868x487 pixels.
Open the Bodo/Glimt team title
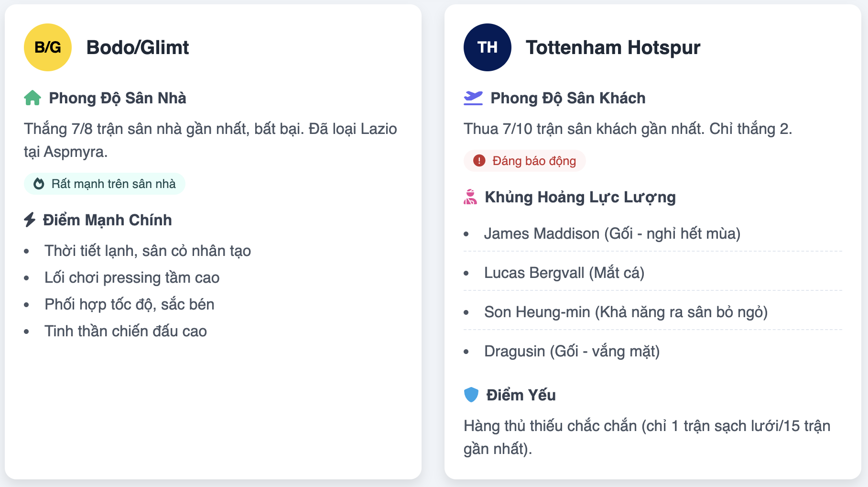coord(138,47)
